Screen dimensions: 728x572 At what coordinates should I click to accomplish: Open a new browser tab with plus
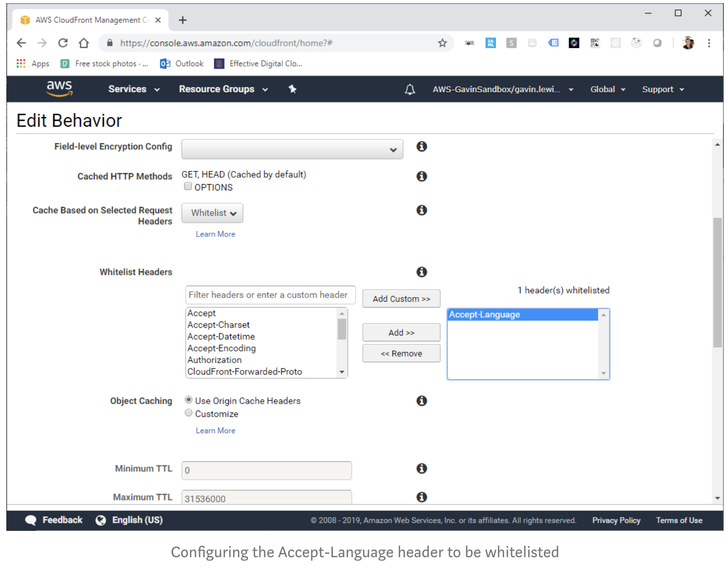(x=183, y=20)
